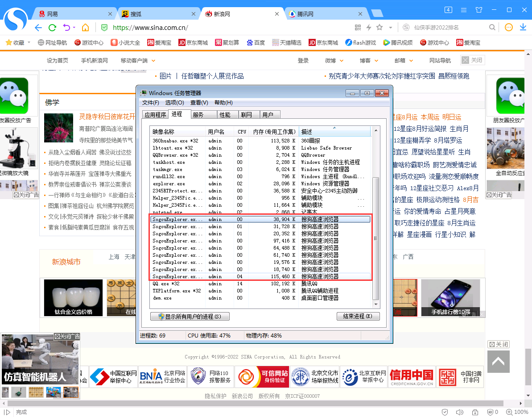Select 360huabao.exe *32 process row
The height and width of the screenshot is (417, 532).
[260, 141]
